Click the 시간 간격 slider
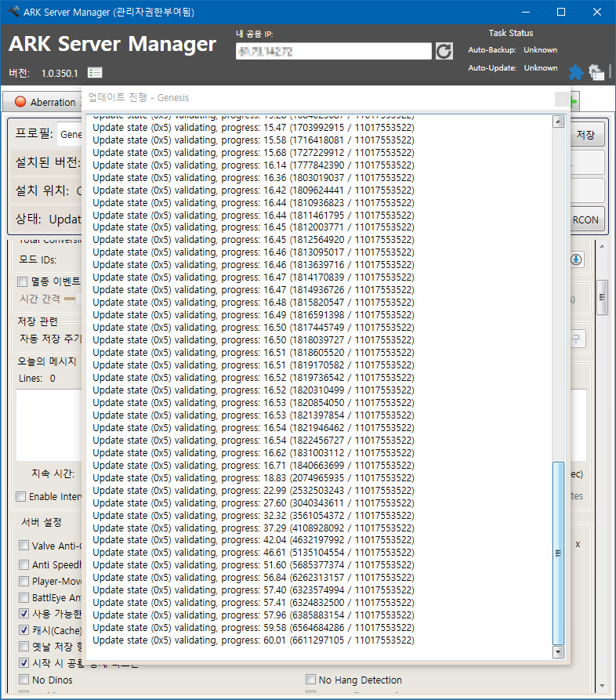 click(73, 299)
